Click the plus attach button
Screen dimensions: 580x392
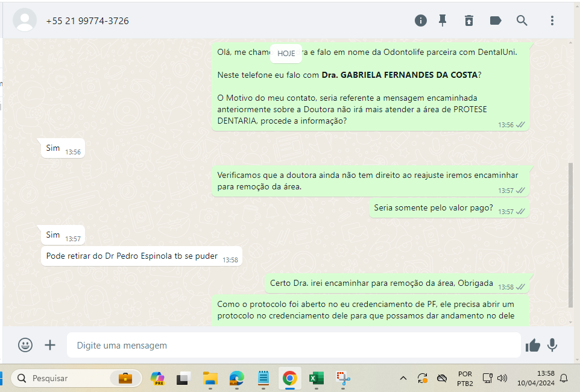(50, 345)
